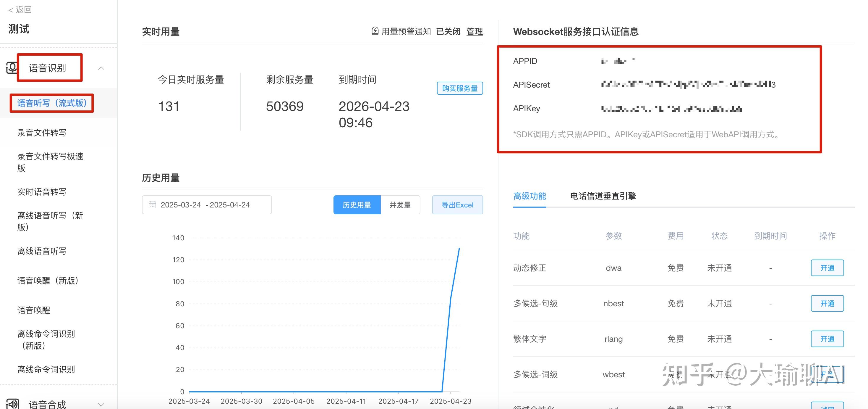
Task: Collapse the 语音识别 section chevron
Action: click(102, 68)
